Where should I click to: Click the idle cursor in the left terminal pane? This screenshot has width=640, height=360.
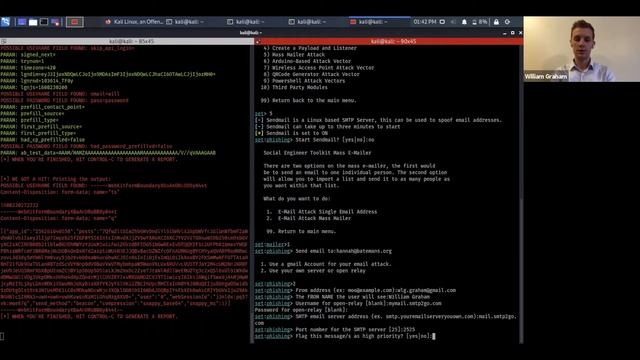[x=2, y=336]
